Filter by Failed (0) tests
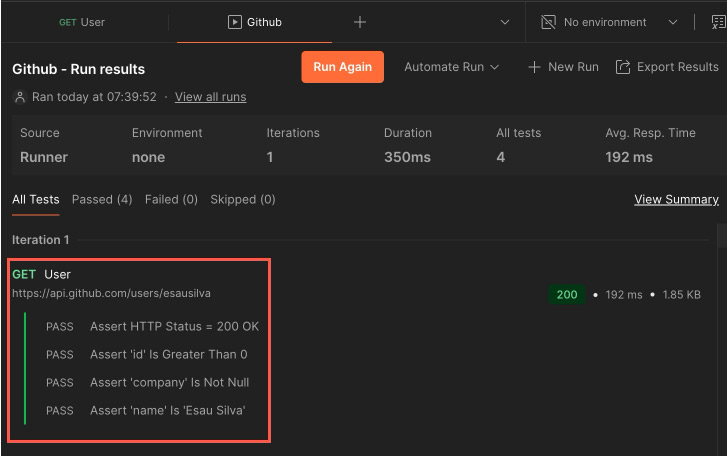Image resolution: width=727 pixels, height=456 pixels. (x=171, y=200)
